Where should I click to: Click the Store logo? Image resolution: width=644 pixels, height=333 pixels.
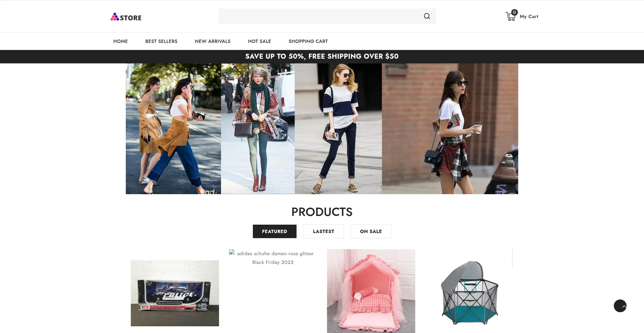(126, 17)
